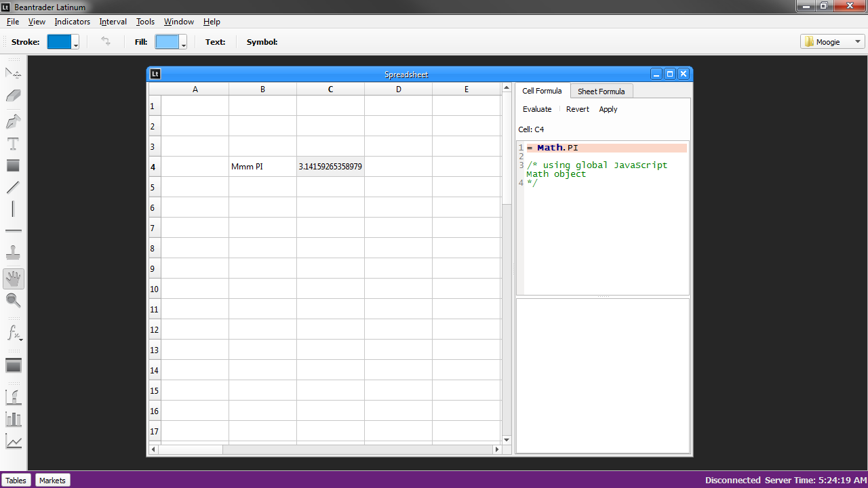The height and width of the screenshot is (488, 868).
Task: Select the diagonal trend line tool
Action: [14, 187]
